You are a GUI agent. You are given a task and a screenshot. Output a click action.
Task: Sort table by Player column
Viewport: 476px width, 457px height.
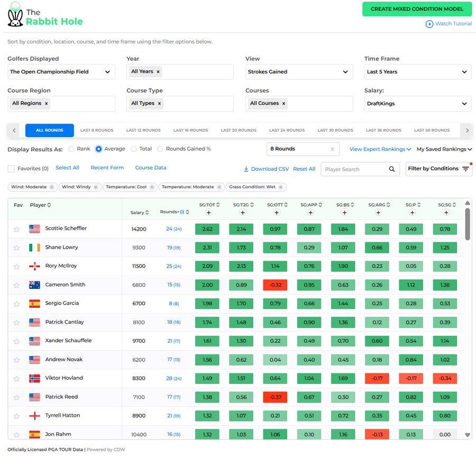pyautogui.click(x=40, y=205)
